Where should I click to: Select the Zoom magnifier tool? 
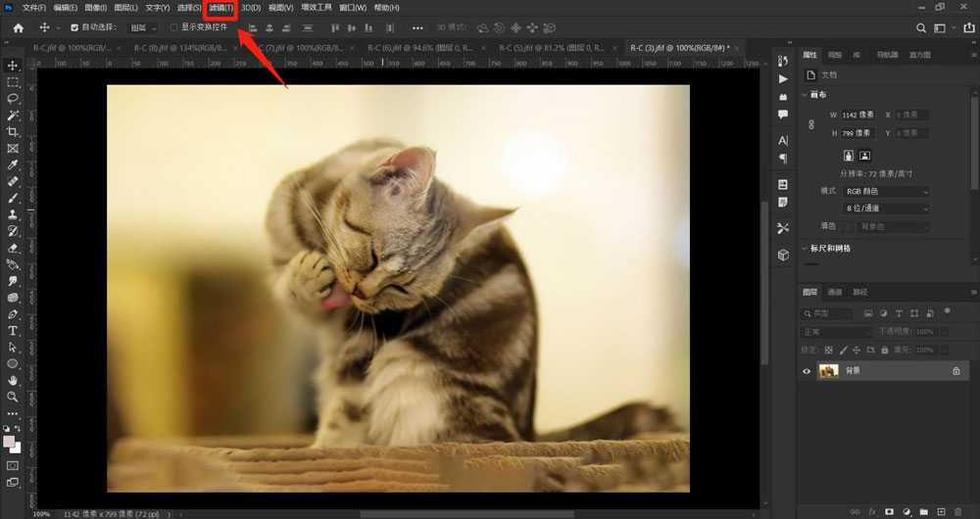pos(13,397)
